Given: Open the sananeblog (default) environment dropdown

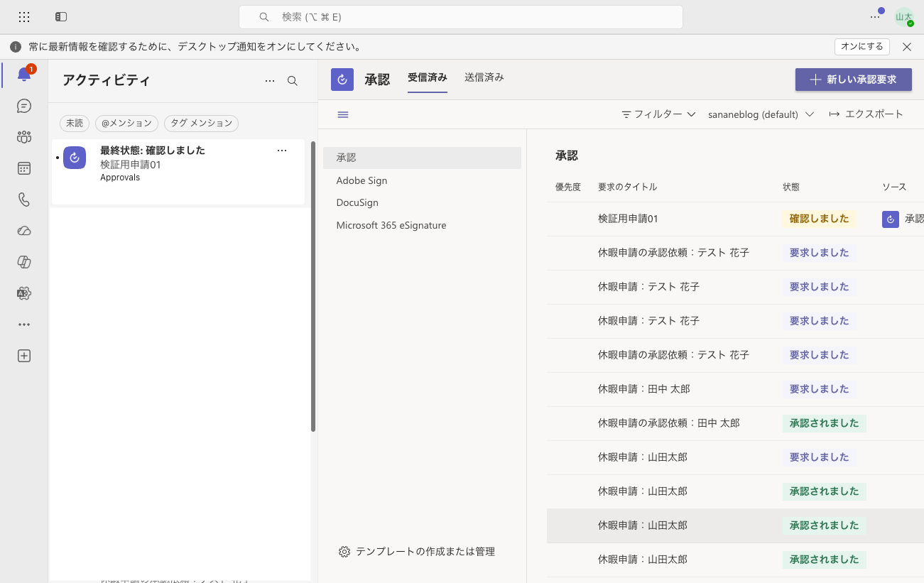Looking at the screenshot, I should pyautogui.click(x=761, y=114).
